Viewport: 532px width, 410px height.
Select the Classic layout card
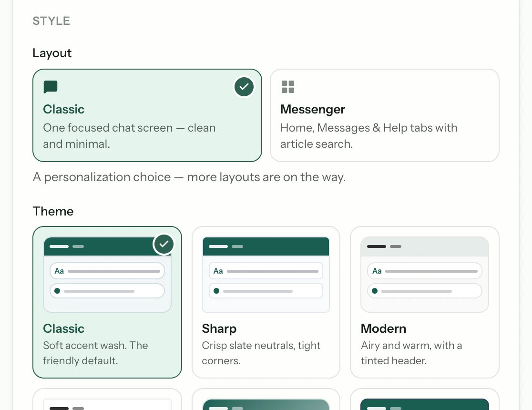(147, 115)
